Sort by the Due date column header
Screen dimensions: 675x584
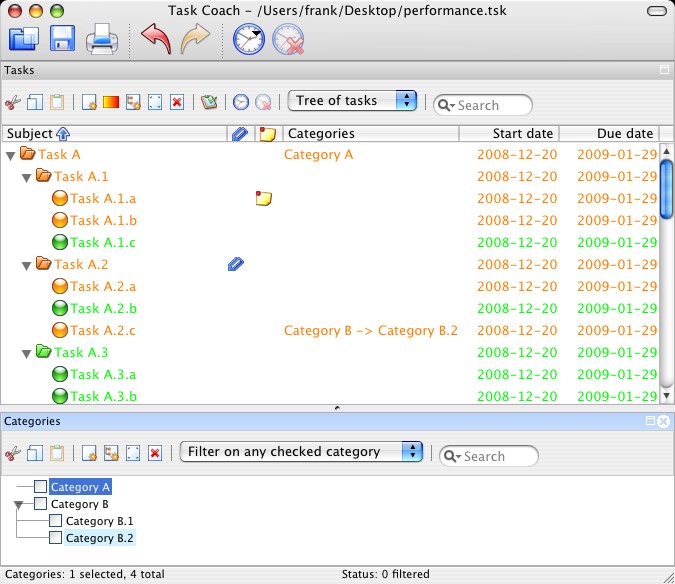point(609,133)
